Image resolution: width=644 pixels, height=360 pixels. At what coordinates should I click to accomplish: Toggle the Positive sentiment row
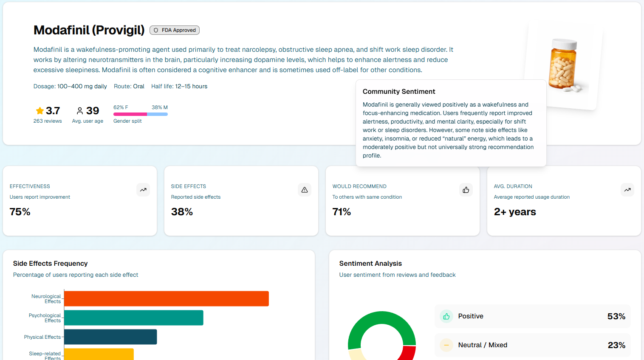pos(533,316)
